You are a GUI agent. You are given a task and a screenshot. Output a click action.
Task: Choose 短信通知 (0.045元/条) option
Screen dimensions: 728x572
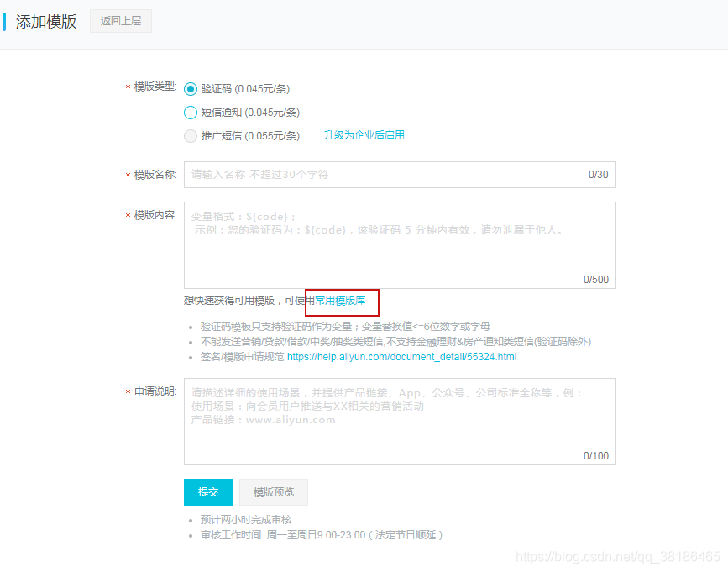point(191,112)
